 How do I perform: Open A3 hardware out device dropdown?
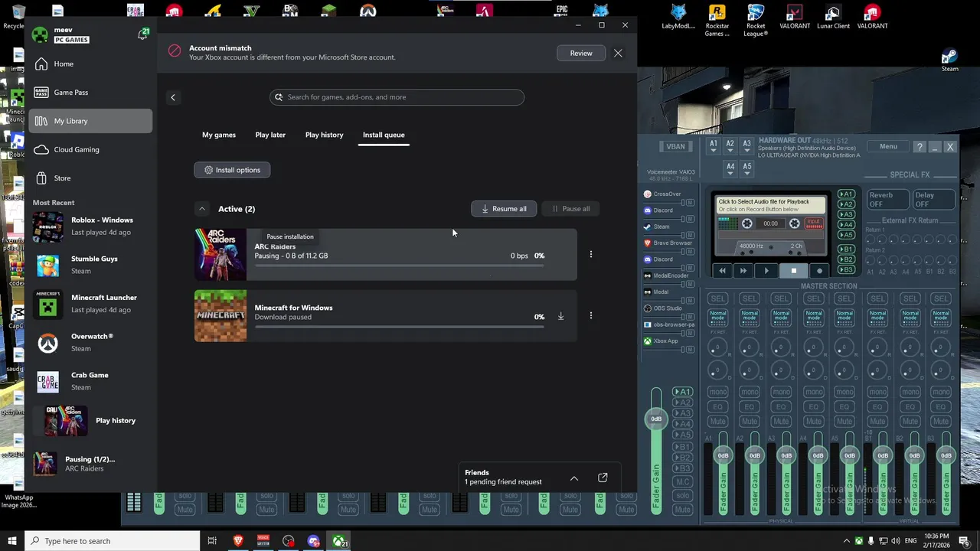coord(747,146)
